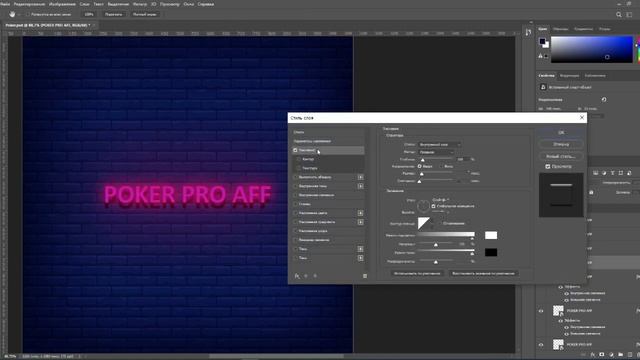Click the lock all icon in Layers panel
Viewport: 640px width, 360px height.
point(591,192)
